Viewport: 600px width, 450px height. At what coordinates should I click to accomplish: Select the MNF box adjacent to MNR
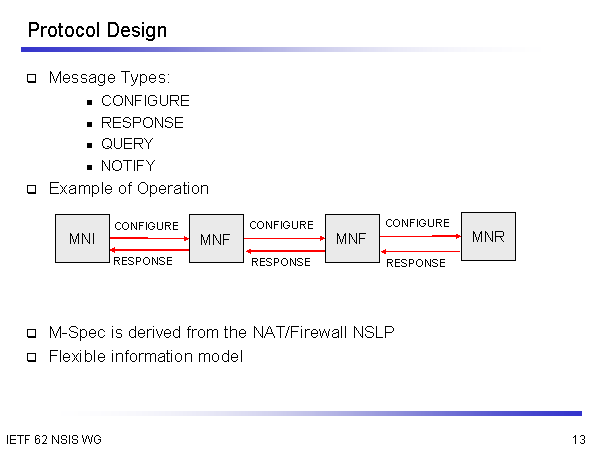point(352,239)
